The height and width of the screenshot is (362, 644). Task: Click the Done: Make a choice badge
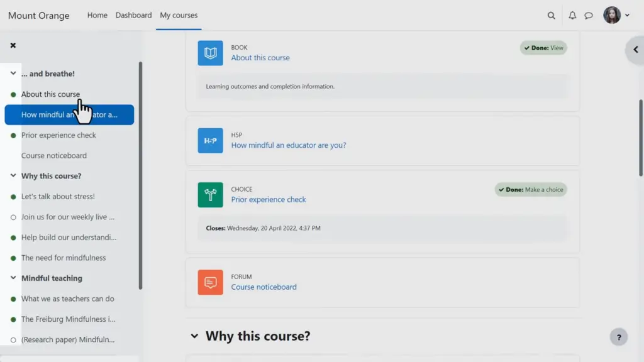[530, 189]
